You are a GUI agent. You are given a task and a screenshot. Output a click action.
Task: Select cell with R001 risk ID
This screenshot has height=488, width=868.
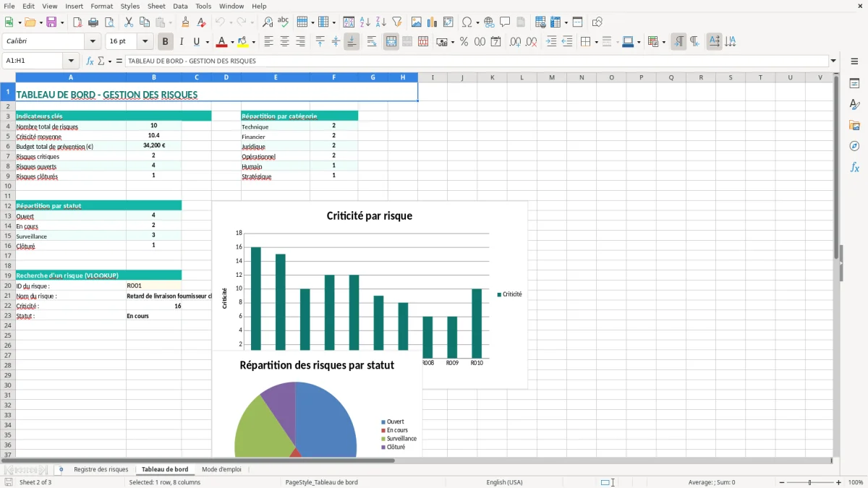(154, 286)
